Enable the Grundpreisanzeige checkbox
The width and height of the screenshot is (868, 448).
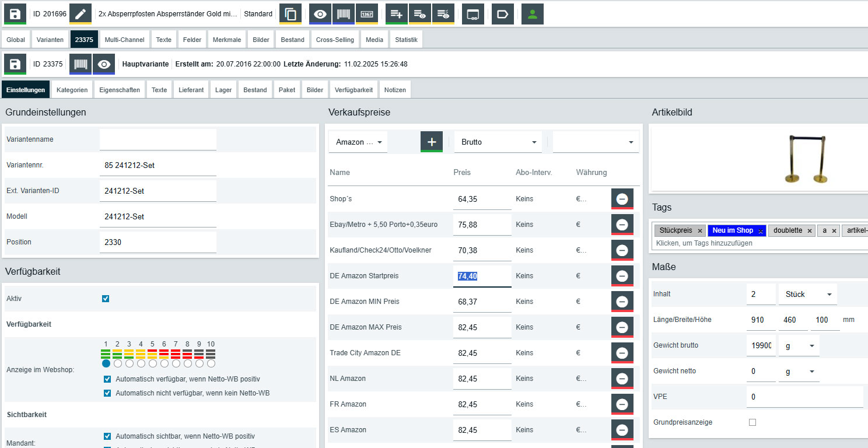point(752,422)
